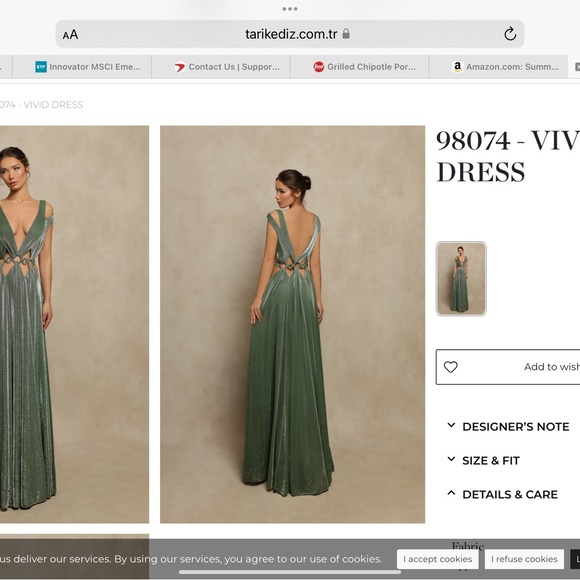Click Innovator MSCI tab favicon

tap(41, 67)
